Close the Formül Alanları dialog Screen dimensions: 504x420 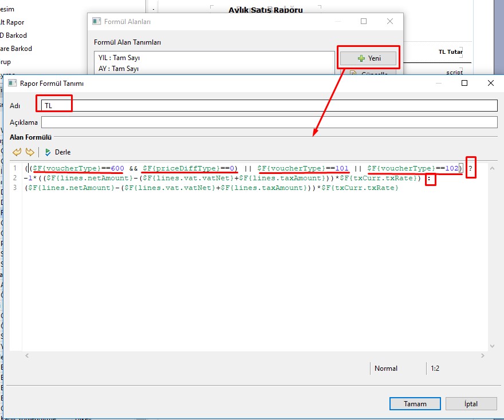tap(390, 21)
